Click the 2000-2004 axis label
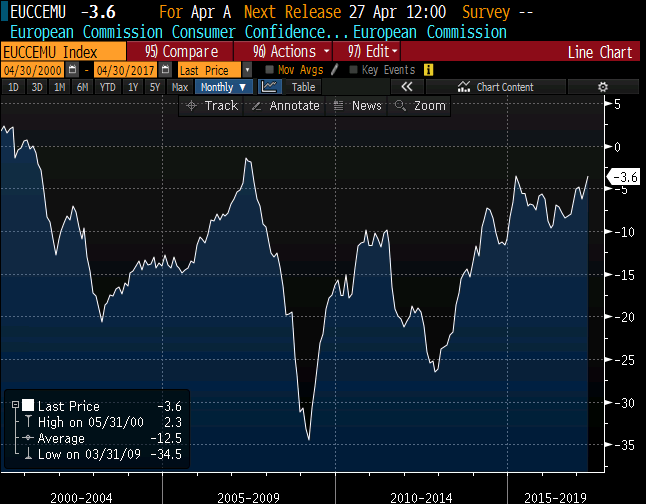646x504 pixels. click(x=81, y=497)
